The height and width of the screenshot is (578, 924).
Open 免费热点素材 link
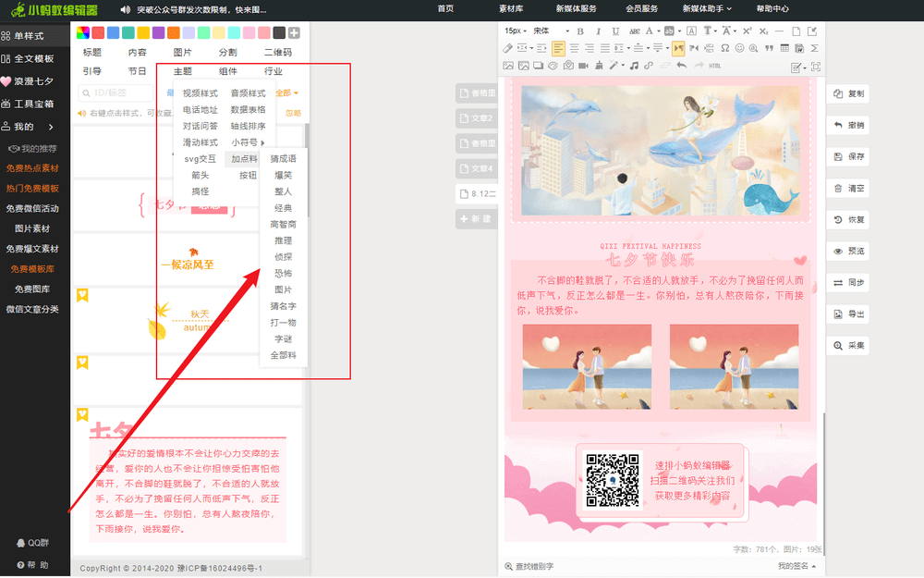(x=32, y=168)
